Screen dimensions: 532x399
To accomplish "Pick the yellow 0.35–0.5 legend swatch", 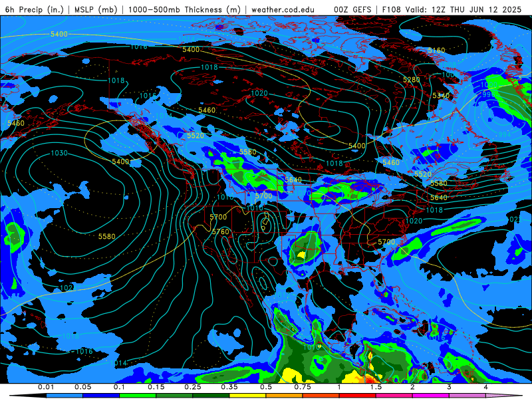I will tap(247, 396).
